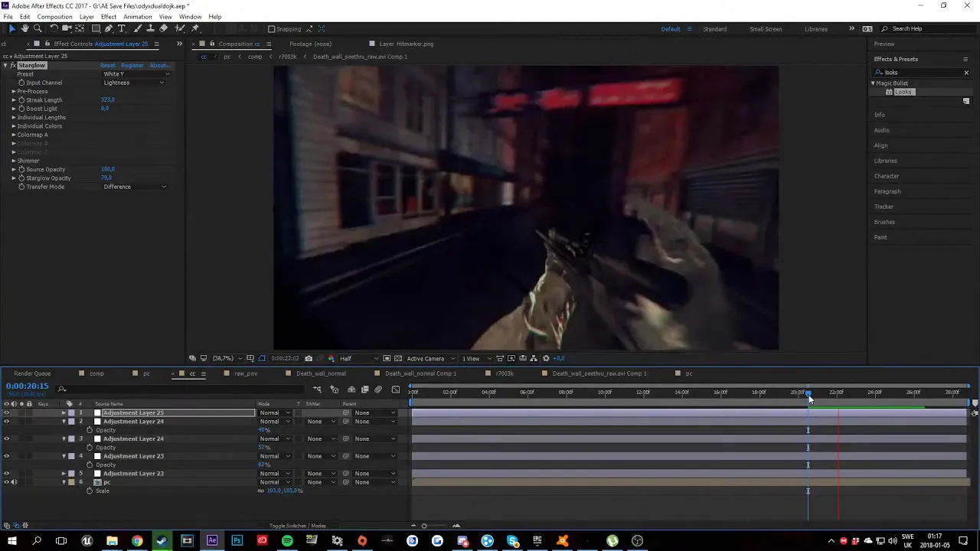Open the Active Camera view dropdown
The width and height of the screenshot is (980, 551).
point(430,358)
